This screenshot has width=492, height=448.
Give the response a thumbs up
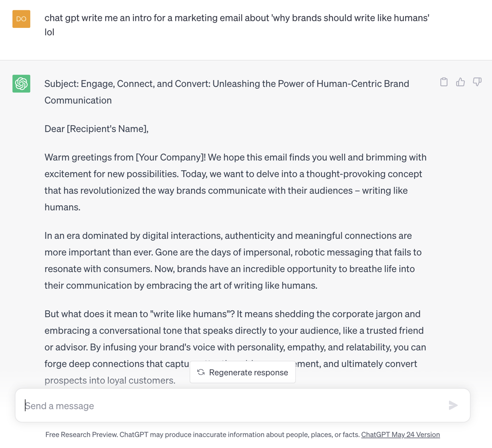coord(460,82)
